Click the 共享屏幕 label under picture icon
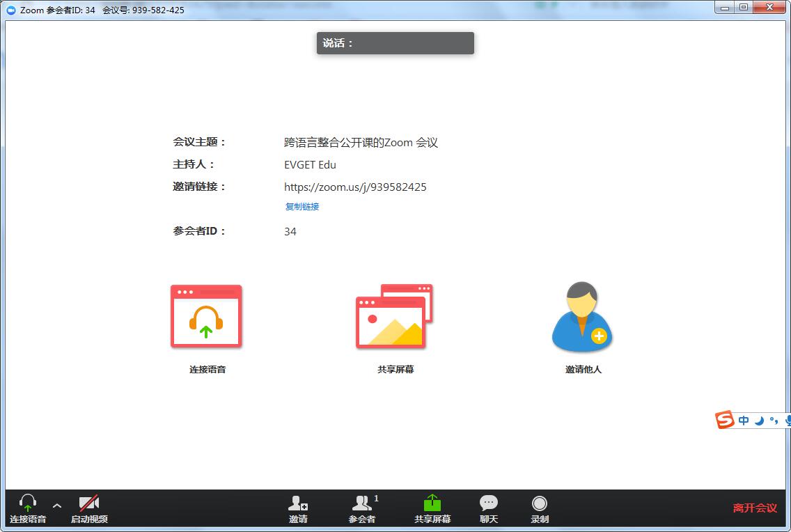 (x=395, y=370)
